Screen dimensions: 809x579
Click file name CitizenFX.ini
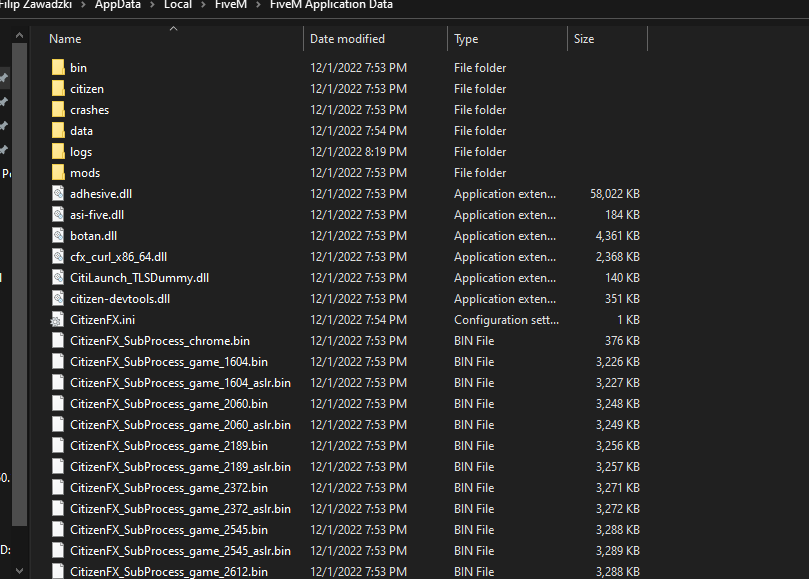[103, 320]
